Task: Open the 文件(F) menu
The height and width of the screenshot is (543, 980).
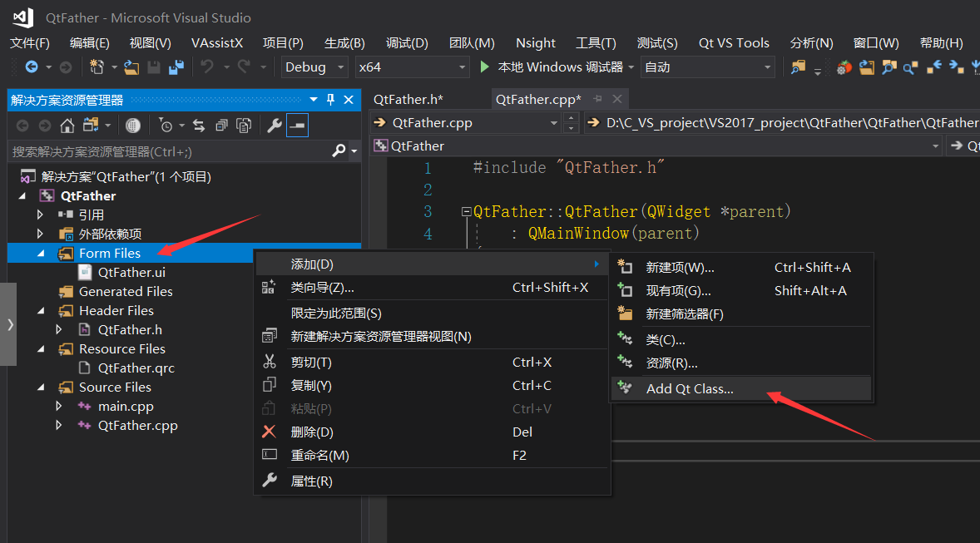Action: pos(29,42)
